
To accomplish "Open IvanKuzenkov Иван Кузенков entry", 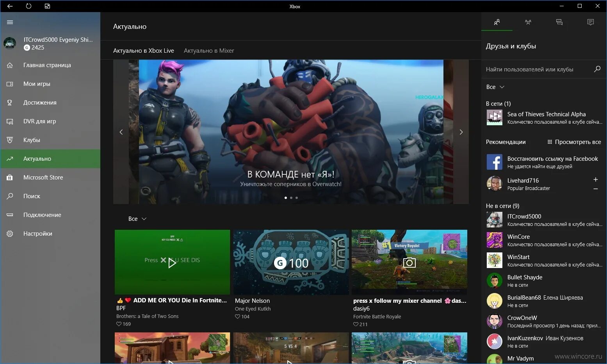I will [544, 342].
